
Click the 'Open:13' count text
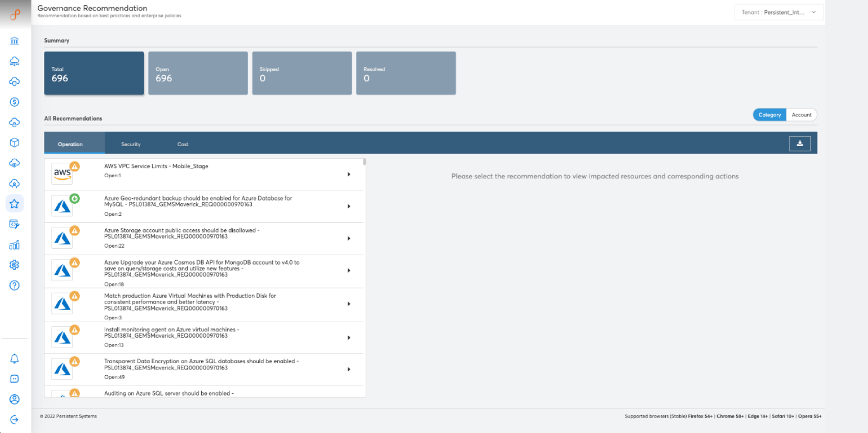click(114, 345)
